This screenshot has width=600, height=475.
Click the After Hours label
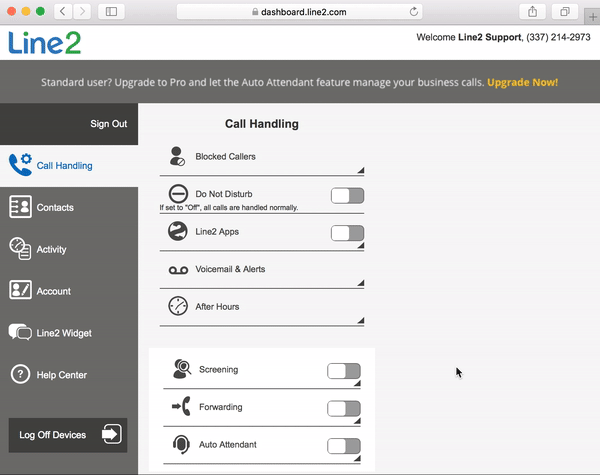click(x=217, y=307)
